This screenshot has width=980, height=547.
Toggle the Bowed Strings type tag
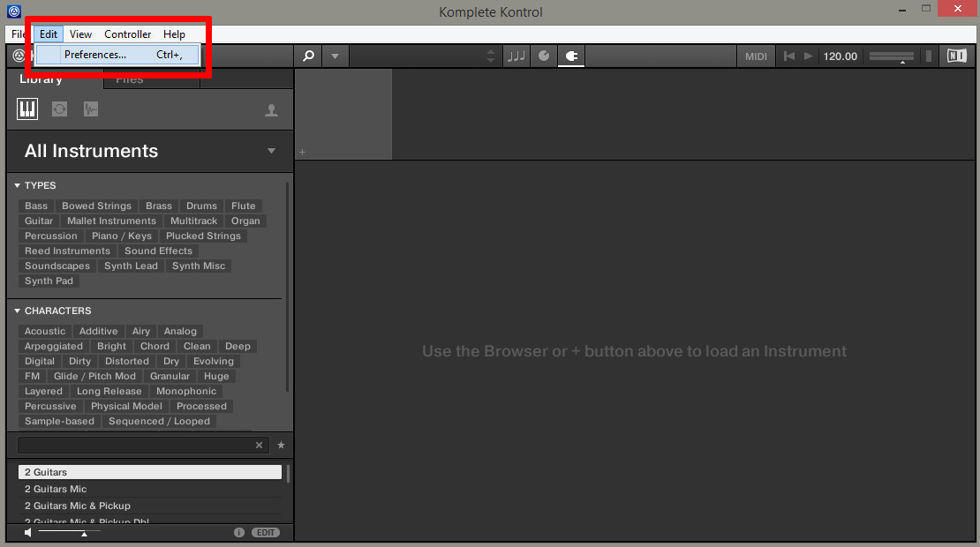point(97,206)
